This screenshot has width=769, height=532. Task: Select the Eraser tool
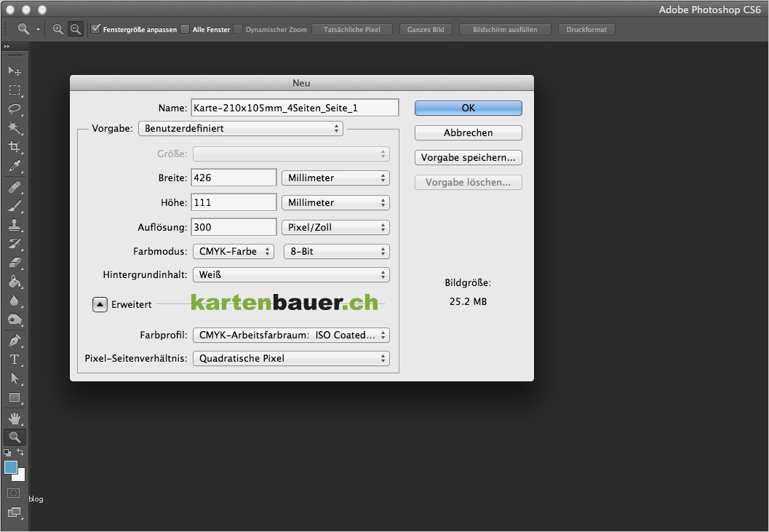click(15, 263)
